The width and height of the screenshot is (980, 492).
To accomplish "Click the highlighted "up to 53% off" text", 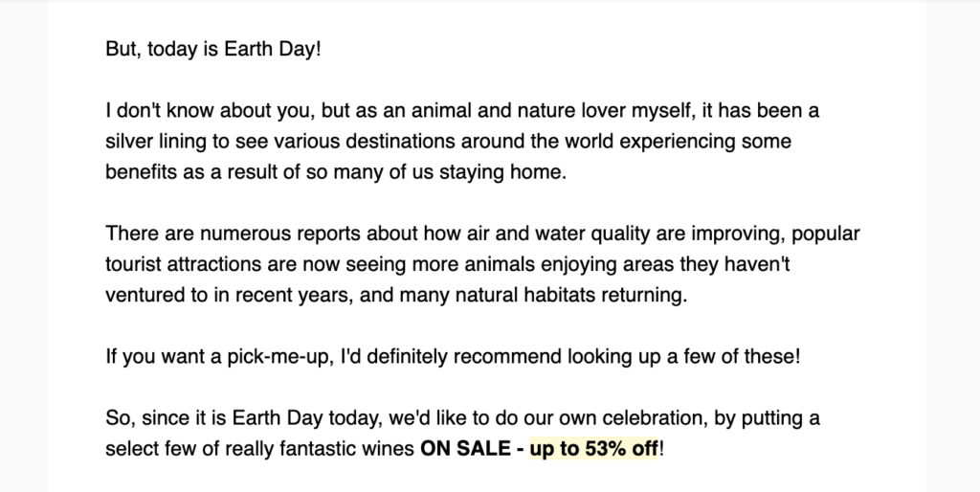I will tap(593, 449).
